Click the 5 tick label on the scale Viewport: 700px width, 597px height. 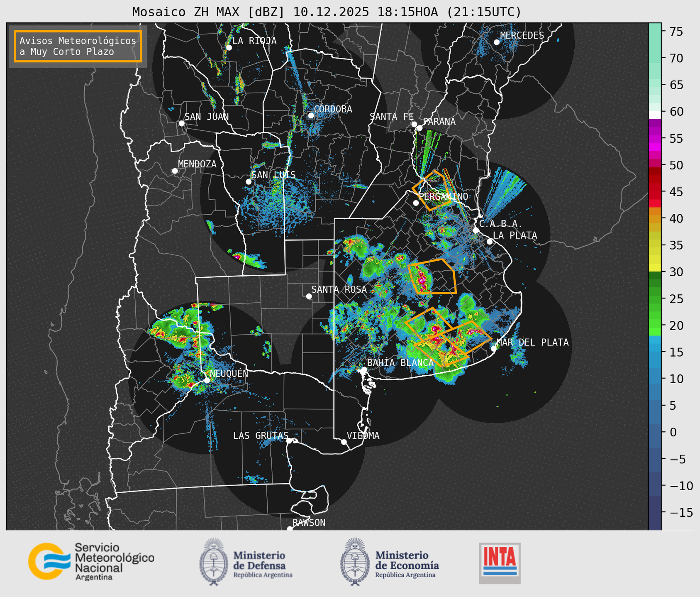tap(673, 406)
